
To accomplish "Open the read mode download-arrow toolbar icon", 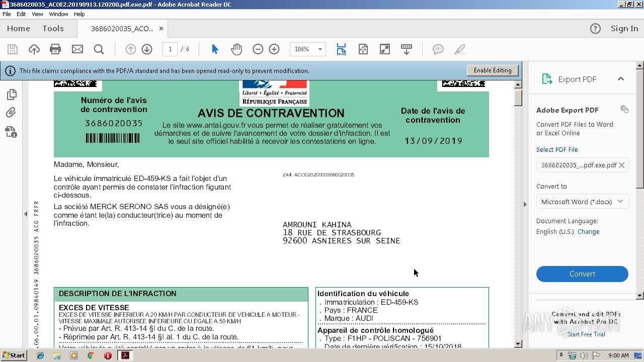I will tap(407, 49).
